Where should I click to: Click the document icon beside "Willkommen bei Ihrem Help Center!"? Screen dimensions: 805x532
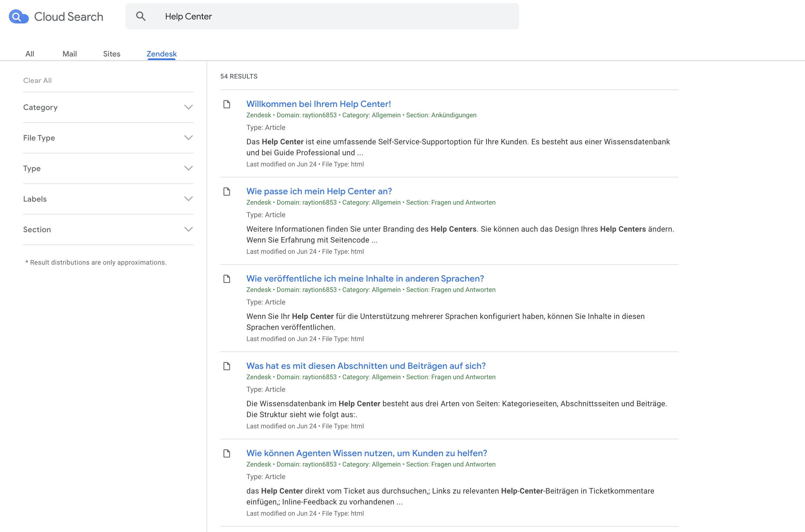227,104
